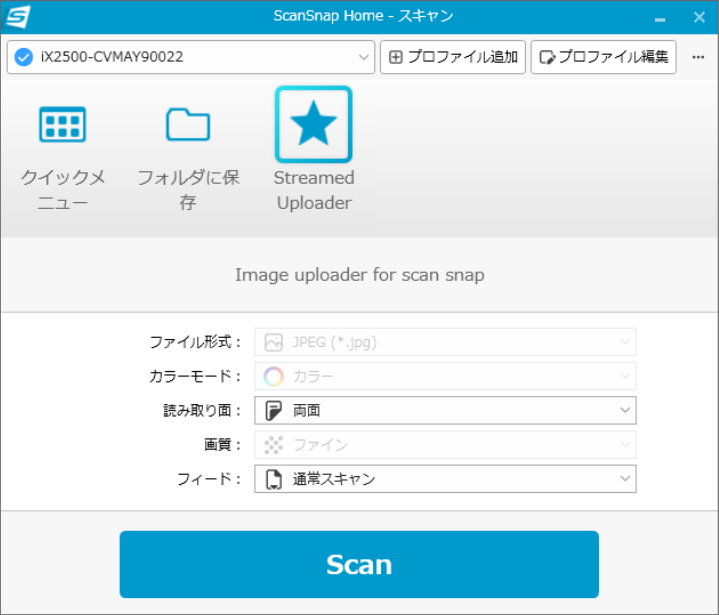Select the フォルダに保存 folder profile icon
This screenshot has height=615, width=719.
click(x=188, y=126)
